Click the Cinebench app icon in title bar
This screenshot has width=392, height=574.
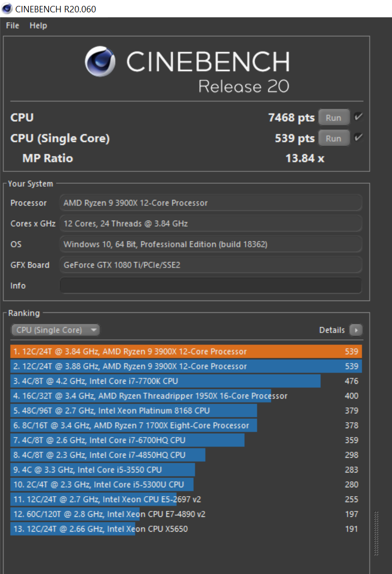(x=7, y=9)
